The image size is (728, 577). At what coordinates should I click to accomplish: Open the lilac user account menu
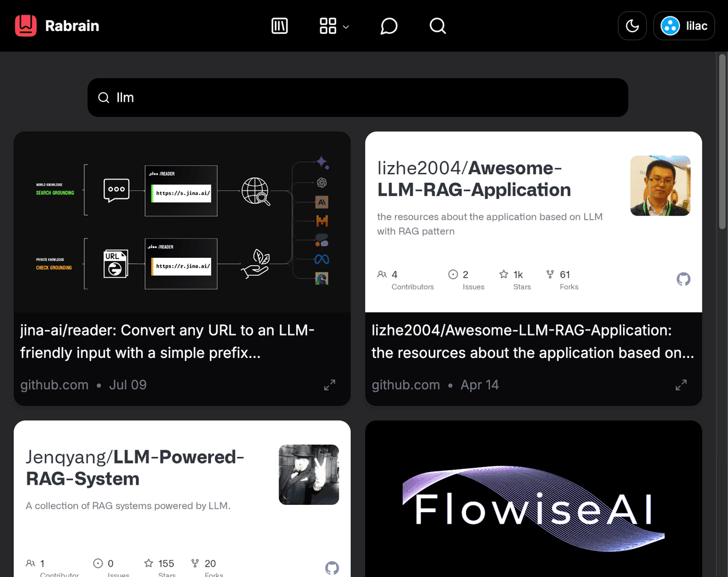tap(684, 26)
